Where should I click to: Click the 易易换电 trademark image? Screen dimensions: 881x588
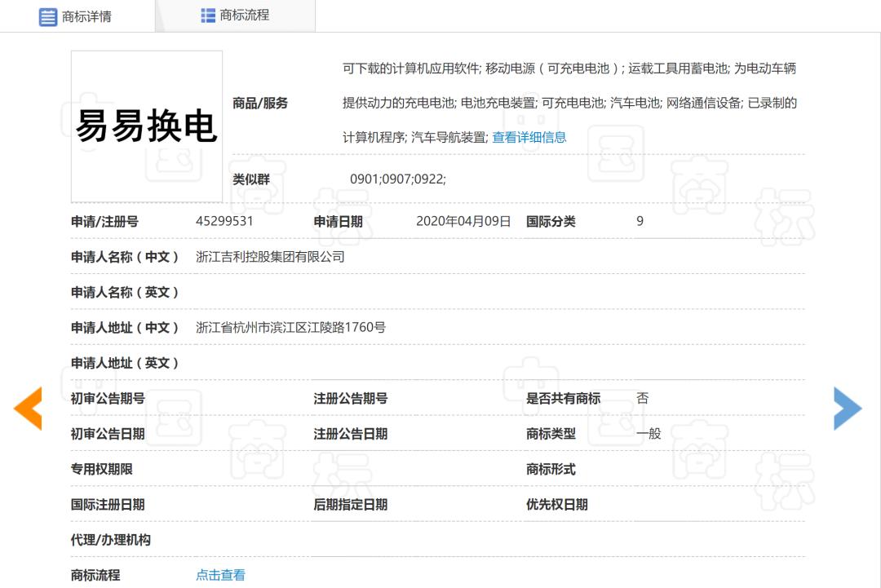pyautogui.click(x=147, y=126)
